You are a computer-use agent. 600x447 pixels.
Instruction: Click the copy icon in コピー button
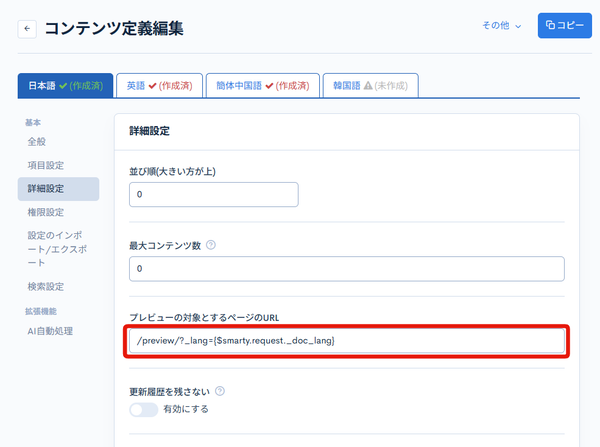[550, 25]
